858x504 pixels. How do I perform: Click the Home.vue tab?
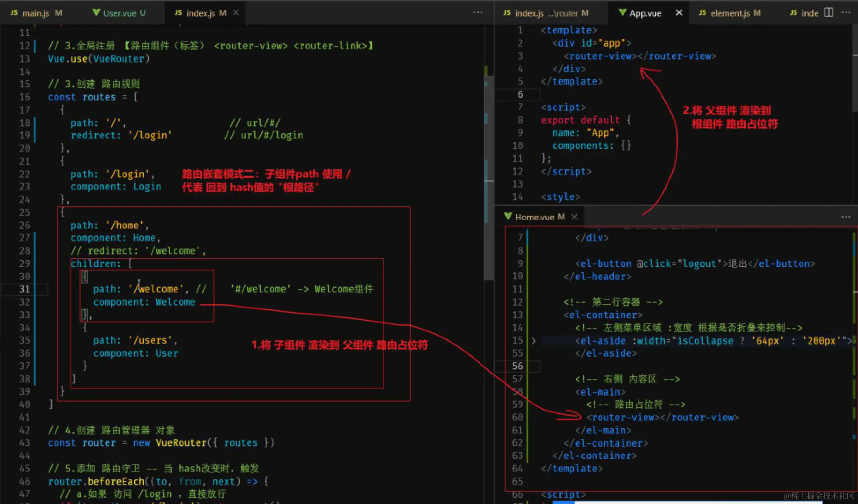coord(534,216)
